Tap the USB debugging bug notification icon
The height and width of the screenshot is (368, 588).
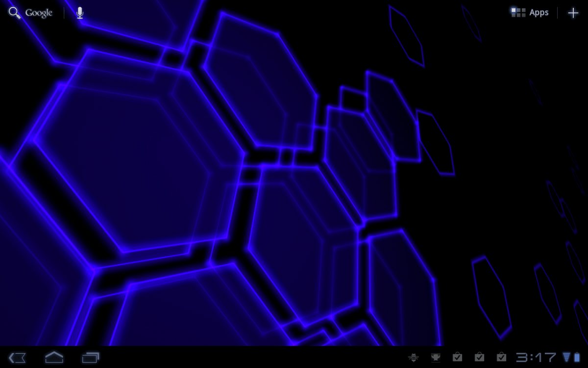point(414,357)
